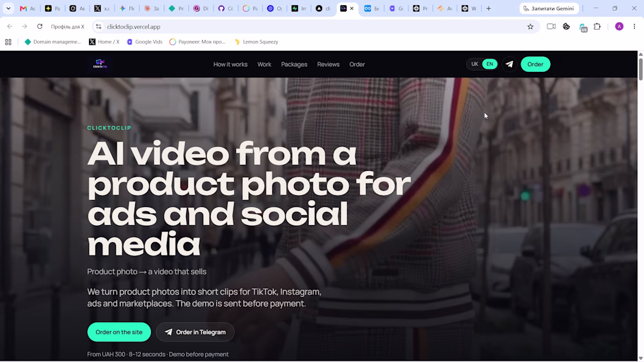Go to the Work section
Image resolution: width=644 pixels, height=362 pixels.
[264, 64]
